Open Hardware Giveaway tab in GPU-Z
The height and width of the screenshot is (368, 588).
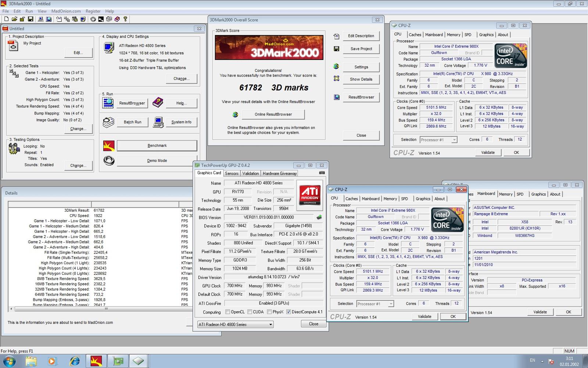click(280, 173)
